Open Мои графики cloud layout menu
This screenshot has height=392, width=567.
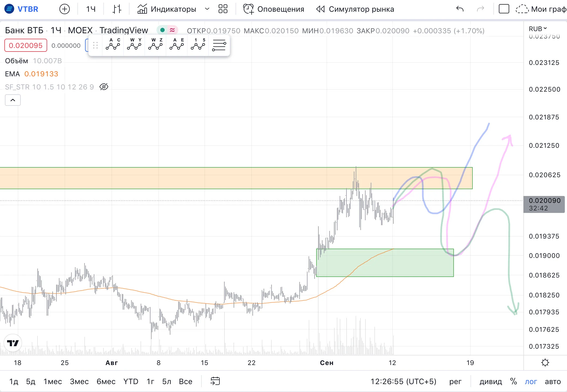pyautogui.click(x=541, y=9)
